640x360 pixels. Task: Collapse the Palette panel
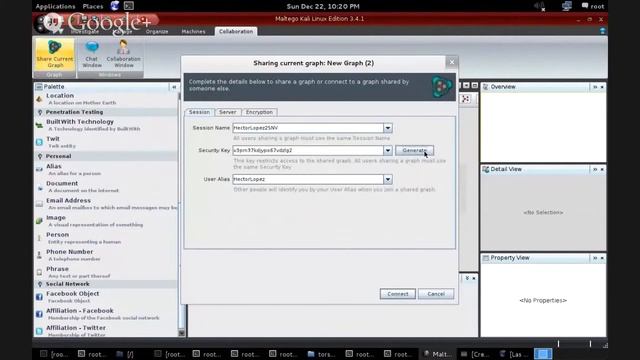[x=174, y=87]
